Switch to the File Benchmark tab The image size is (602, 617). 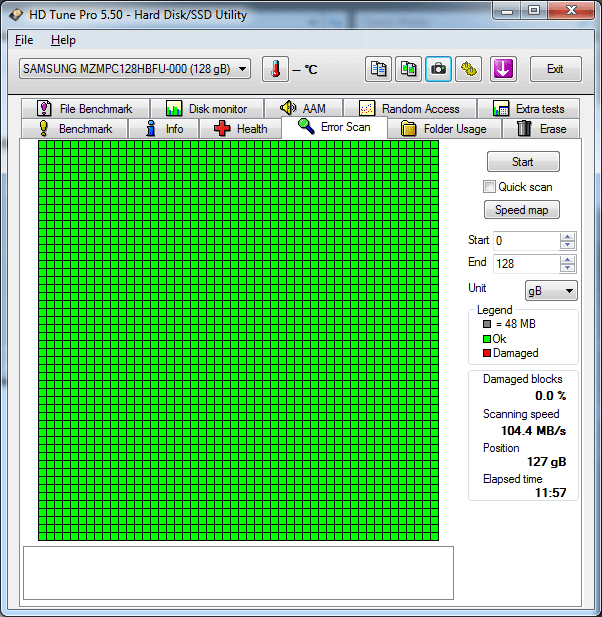[x=85, y=109]
